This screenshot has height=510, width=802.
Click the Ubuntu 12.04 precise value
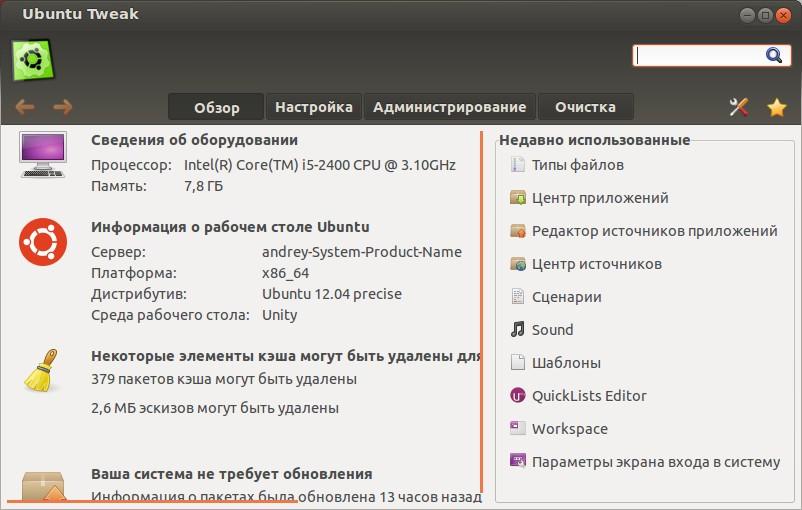332,294
